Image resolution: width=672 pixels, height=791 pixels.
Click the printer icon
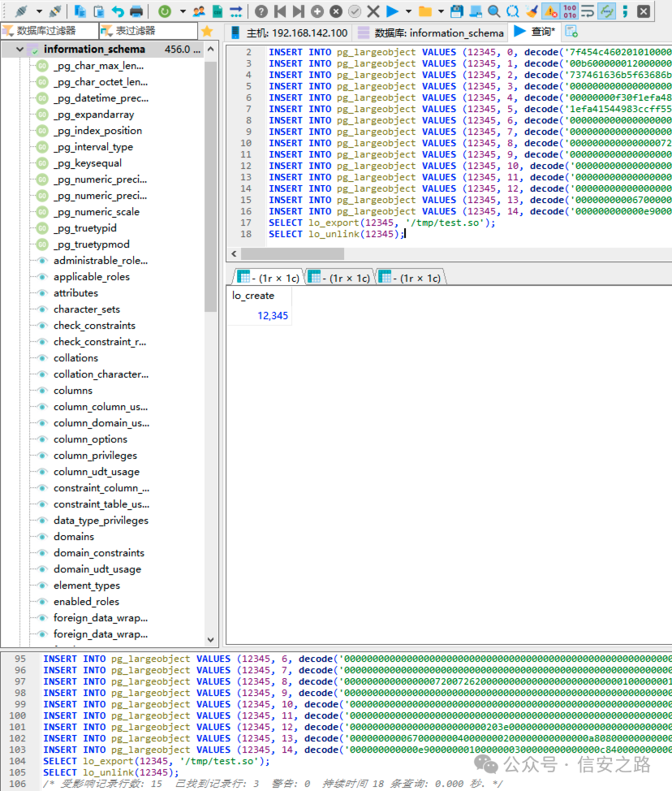[136, 11]
